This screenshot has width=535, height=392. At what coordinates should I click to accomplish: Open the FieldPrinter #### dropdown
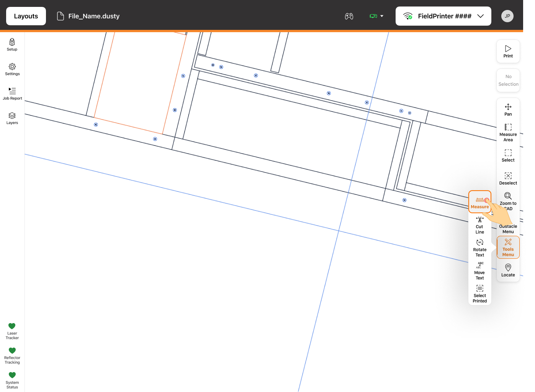[x=443, y=16]
